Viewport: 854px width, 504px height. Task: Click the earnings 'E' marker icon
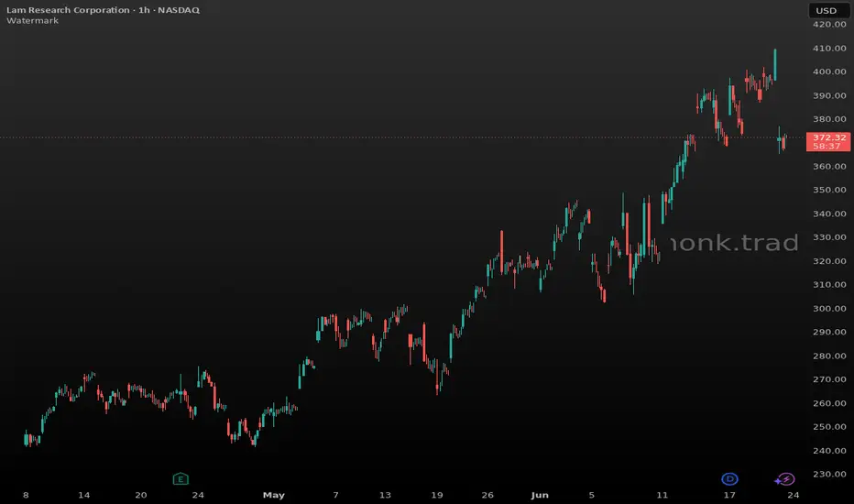coord(181,479)
